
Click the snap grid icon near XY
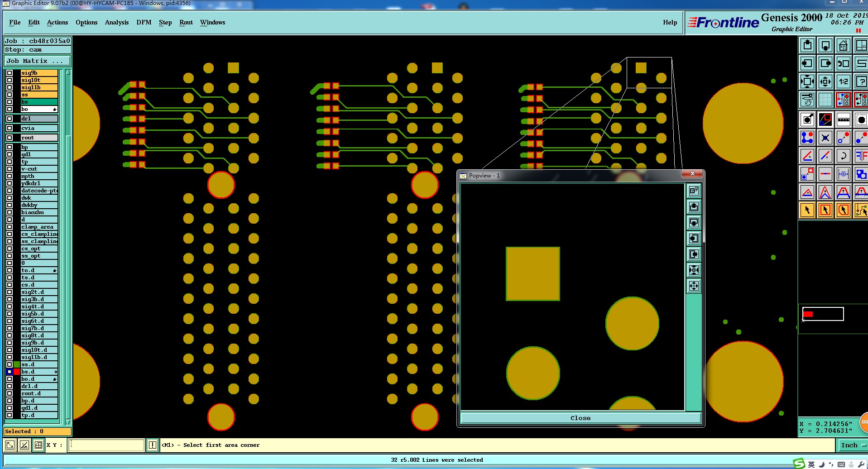[38, 445]
